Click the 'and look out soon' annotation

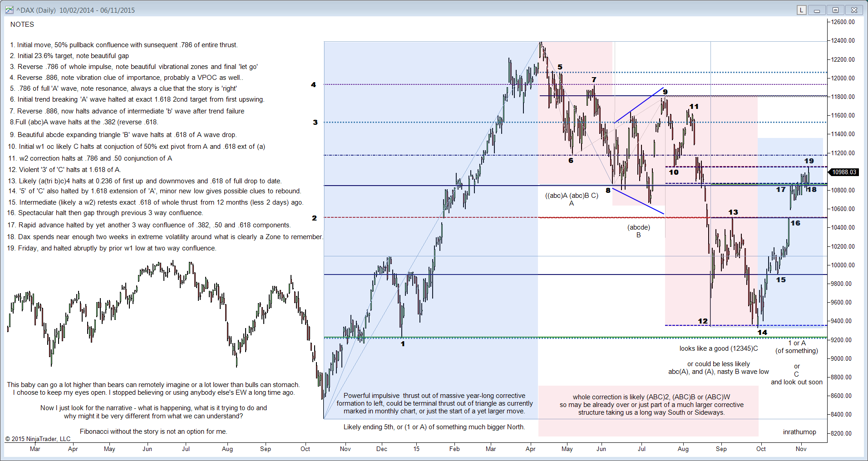tap(797, 382)
